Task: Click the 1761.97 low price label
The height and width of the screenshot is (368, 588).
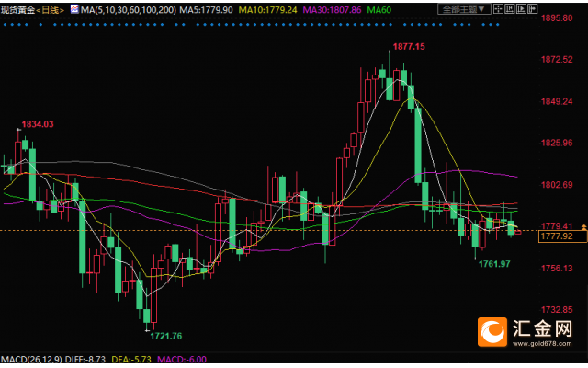Action: (x=494, y=264)
